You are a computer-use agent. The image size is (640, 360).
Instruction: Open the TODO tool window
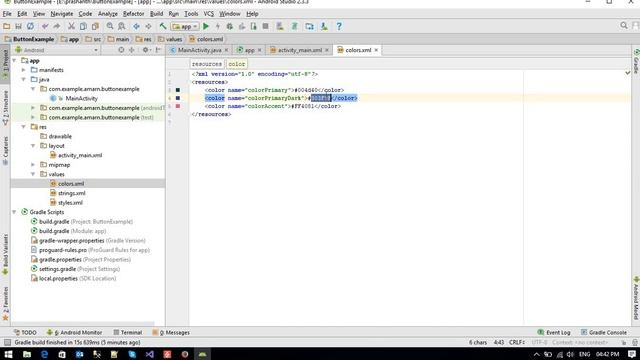(25, 333)
